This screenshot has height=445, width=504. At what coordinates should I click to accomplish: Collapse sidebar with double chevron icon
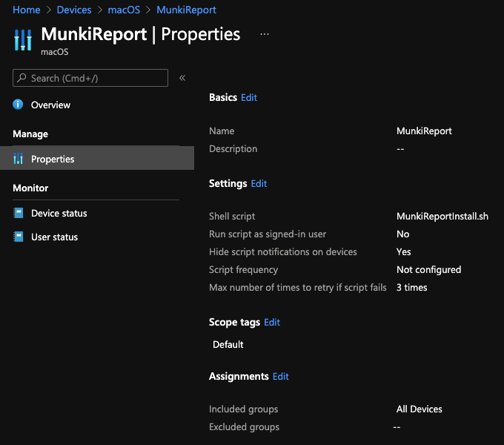[182, 78]
